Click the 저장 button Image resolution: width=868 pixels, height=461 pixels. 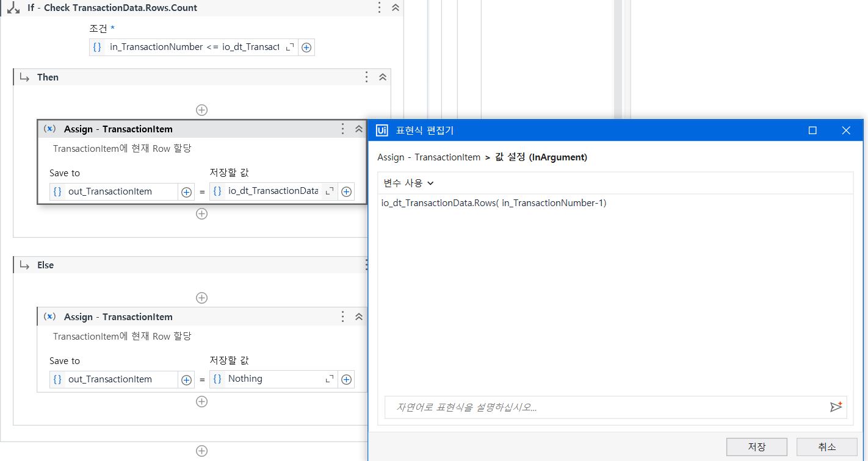(757, 446)
